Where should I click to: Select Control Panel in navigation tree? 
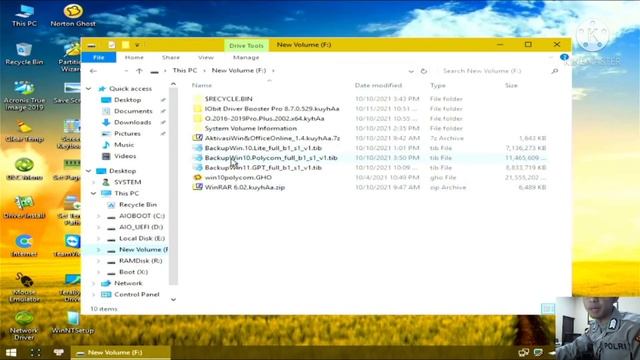pyautogui.click(x=136, y=294)
